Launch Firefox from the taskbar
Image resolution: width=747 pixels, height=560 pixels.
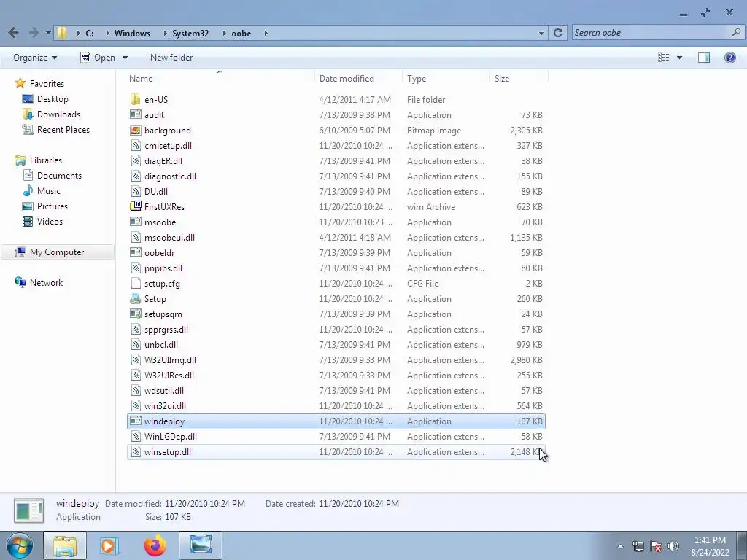155,545
